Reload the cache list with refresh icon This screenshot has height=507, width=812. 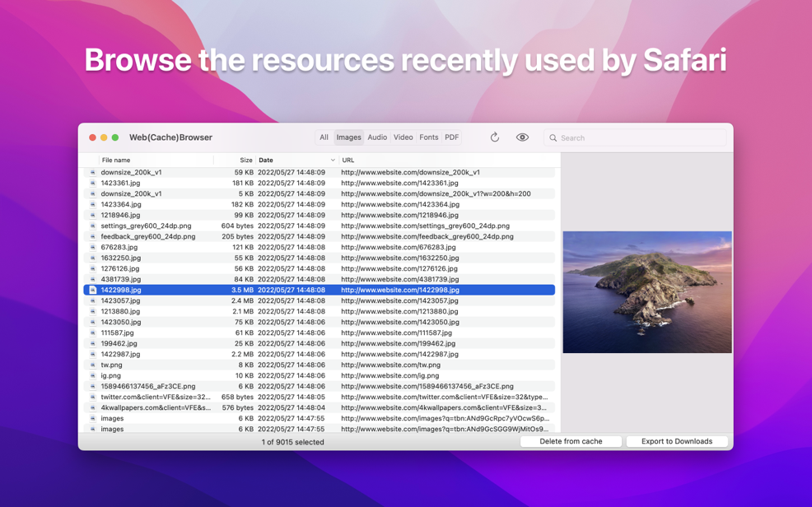click(x=495, y=137)
